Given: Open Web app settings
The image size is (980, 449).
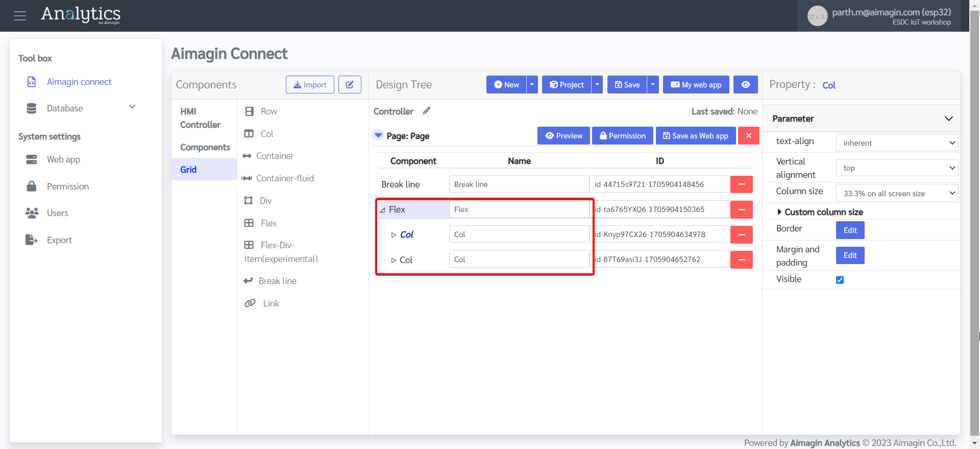Looking at the screenshot, I should click(x=63, y=159).
